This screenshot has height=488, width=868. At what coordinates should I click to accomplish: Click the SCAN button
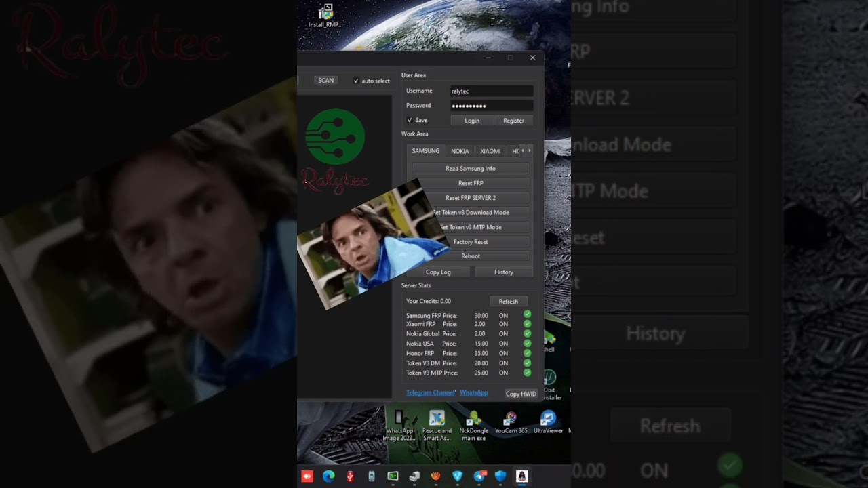(326, 80)
